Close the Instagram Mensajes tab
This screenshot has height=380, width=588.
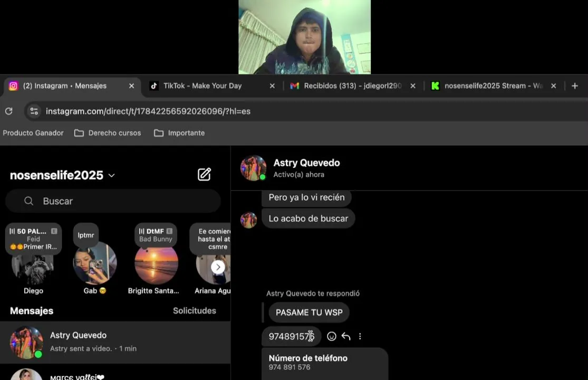click(x=132, y=86)
